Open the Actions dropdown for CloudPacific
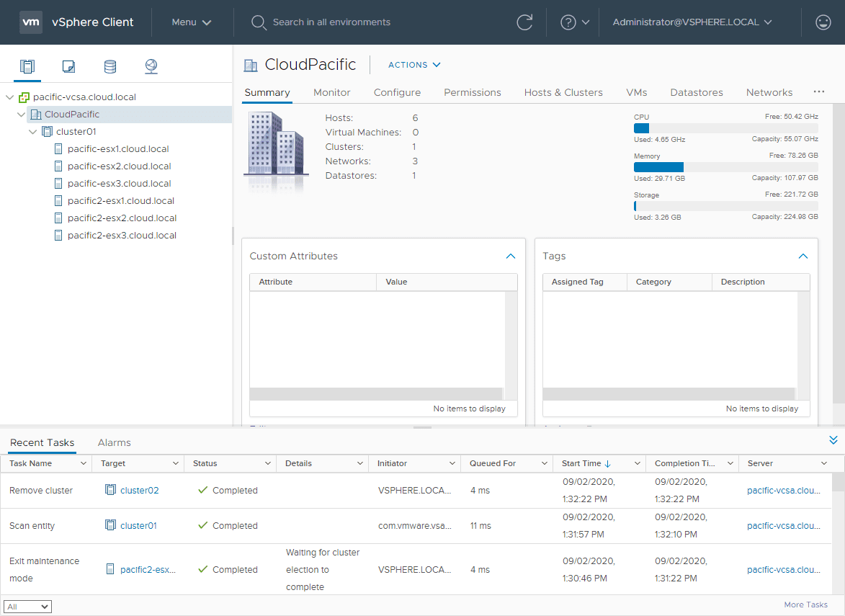Viewport: 845px width, 616px height. (414, 65)
